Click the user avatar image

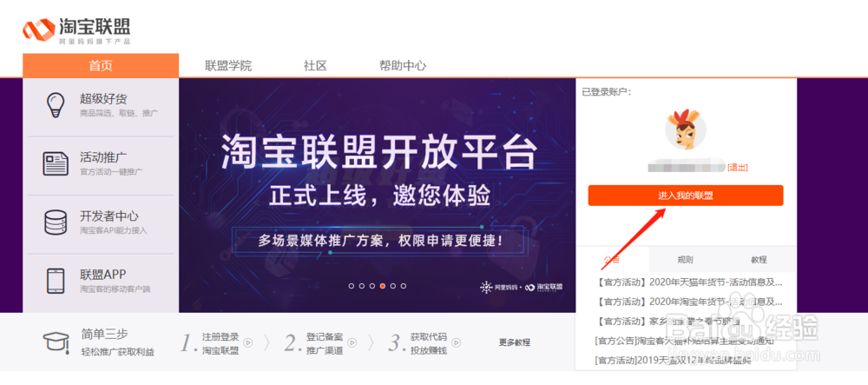tap(686, 129)
